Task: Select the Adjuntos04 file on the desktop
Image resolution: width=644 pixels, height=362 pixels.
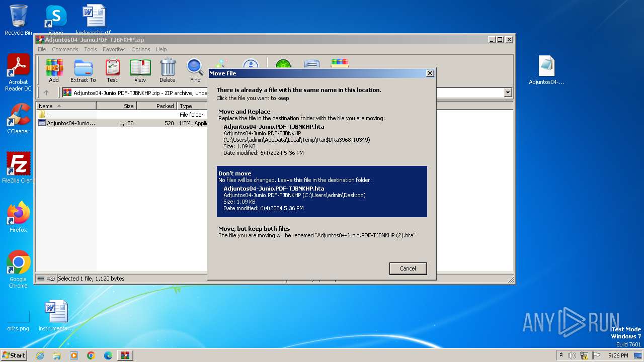Action: [x=546, y=70]
